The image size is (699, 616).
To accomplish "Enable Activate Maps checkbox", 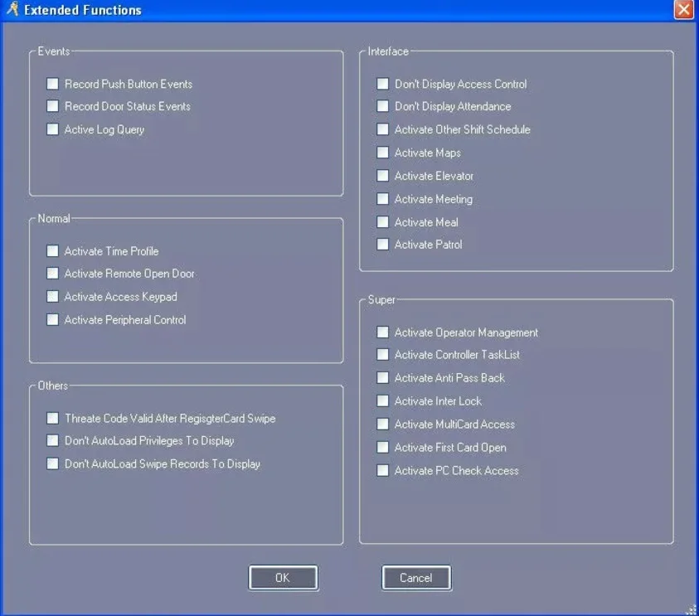I will point(382,153).
